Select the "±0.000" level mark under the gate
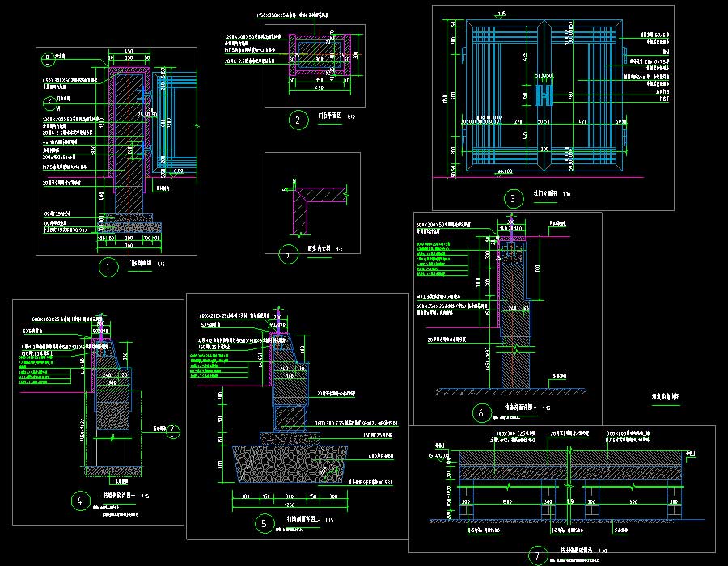Viewport: 728px width, 566px height. pyautogui.click(x=505, y=171)
